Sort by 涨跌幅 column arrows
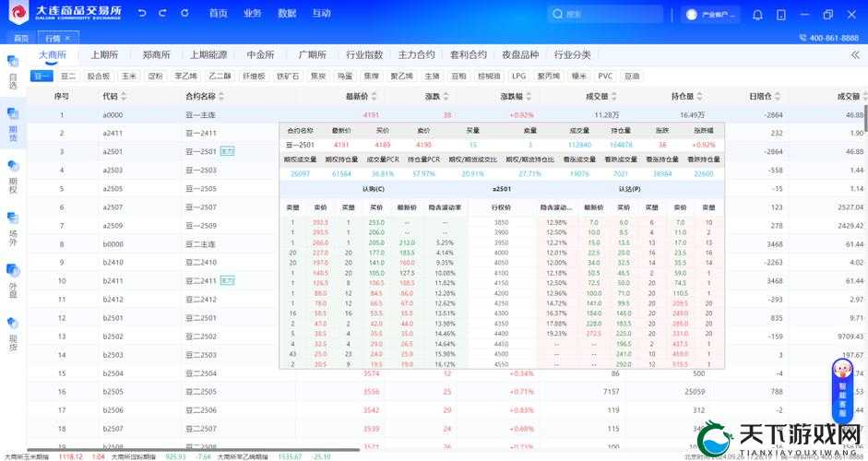Image resolution: width=868 pixels, height=461 pixels. [529, 96]
